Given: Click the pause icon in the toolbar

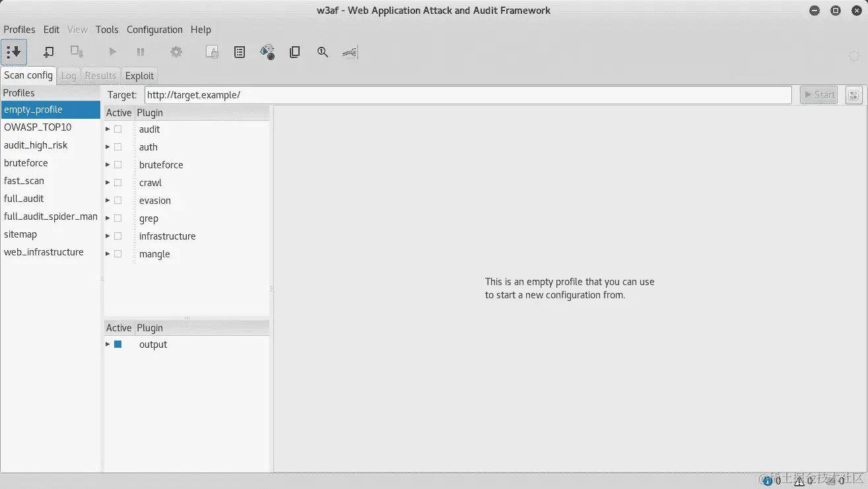Looking at the screenshot, I should click(141, 52).
